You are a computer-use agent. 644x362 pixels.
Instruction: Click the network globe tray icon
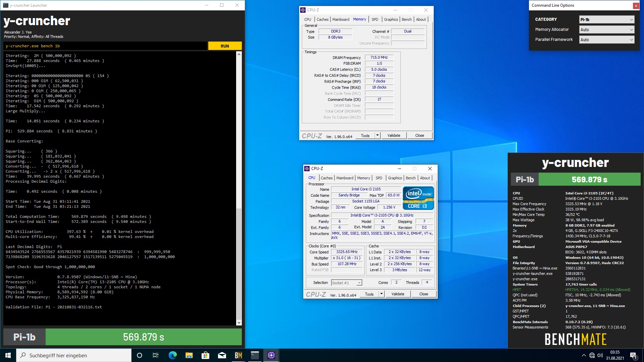click(x=592, y=355)
